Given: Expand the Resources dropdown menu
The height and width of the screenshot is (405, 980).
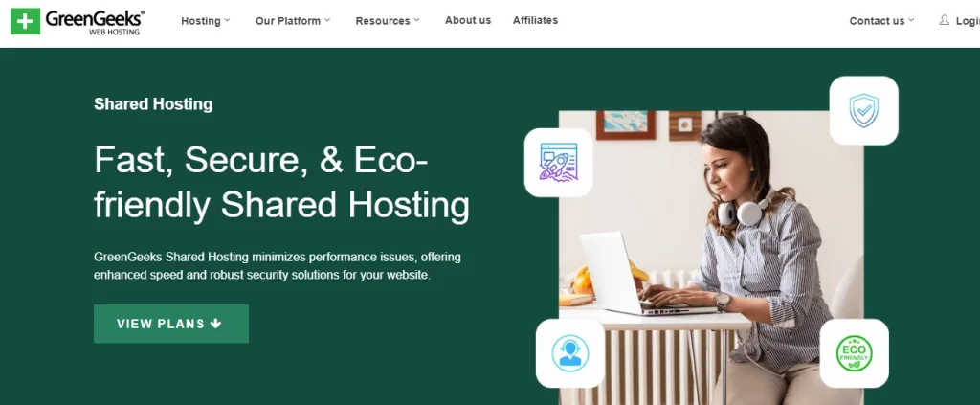Looking at the screenshot, I should tap(388, 21).
